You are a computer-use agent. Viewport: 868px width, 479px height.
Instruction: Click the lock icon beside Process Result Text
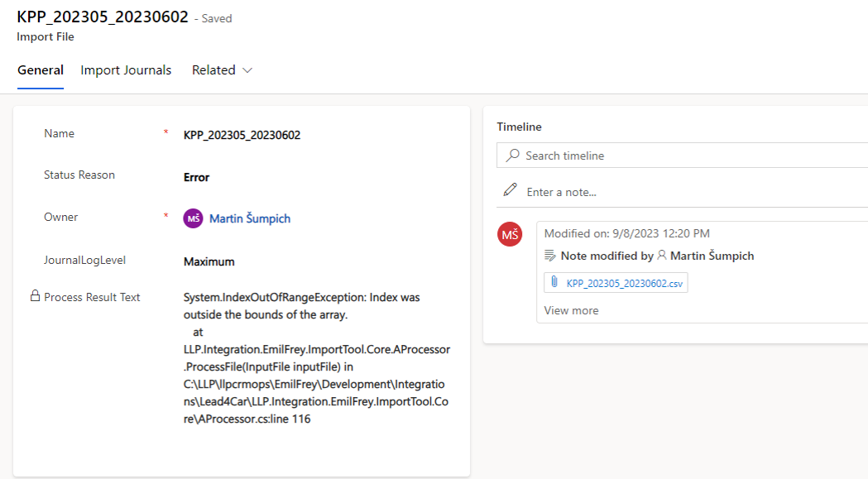[35, 296]
